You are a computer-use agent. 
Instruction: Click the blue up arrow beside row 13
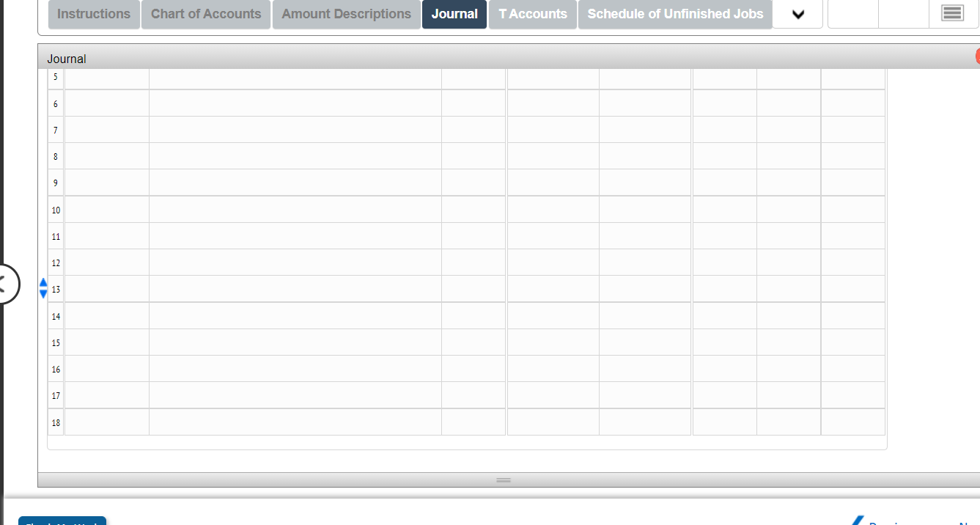click(43, 282)
